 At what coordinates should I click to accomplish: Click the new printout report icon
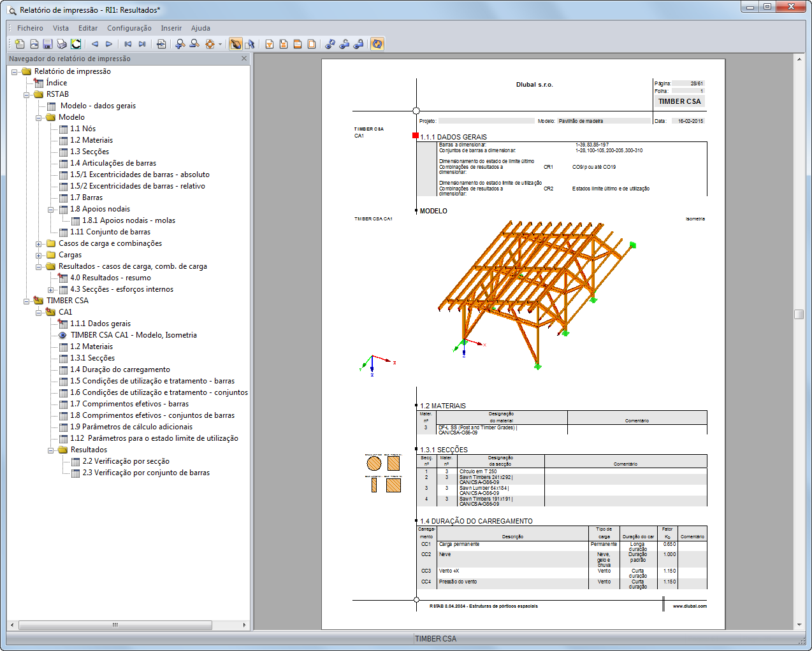pos(20,44)
